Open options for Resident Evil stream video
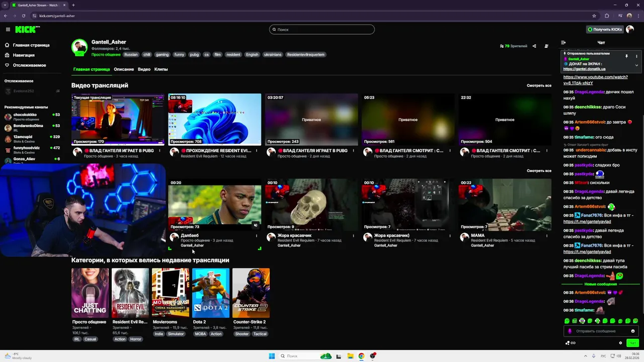644x362 pixels. click(257, 151)
